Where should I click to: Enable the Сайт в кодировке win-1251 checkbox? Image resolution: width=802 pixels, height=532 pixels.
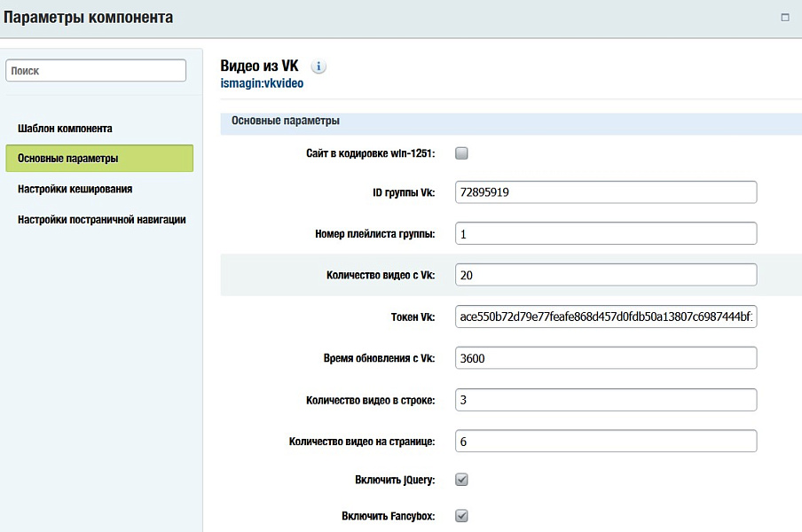point(461,153)
